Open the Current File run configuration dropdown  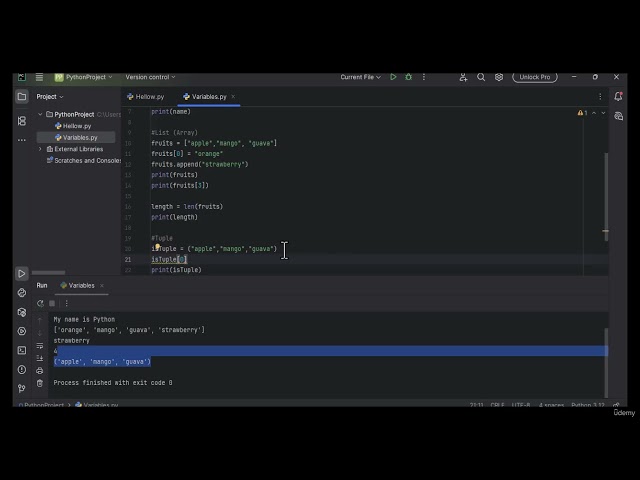coord(360,77)
